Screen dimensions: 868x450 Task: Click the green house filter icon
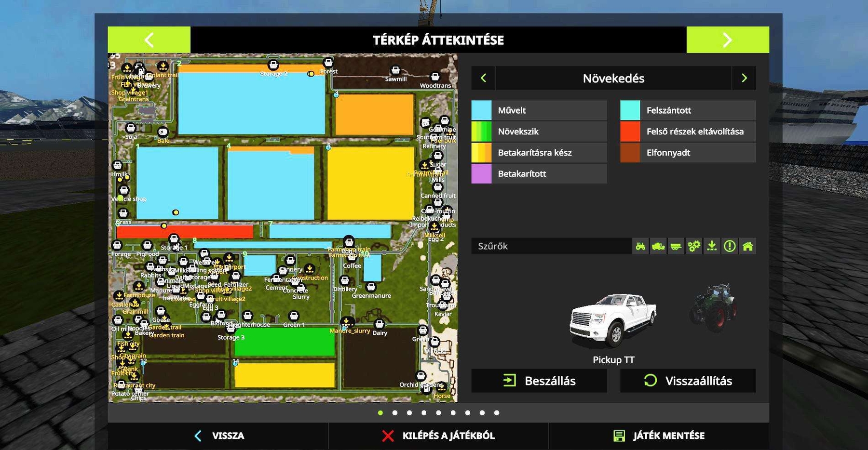tap(747, 246)
